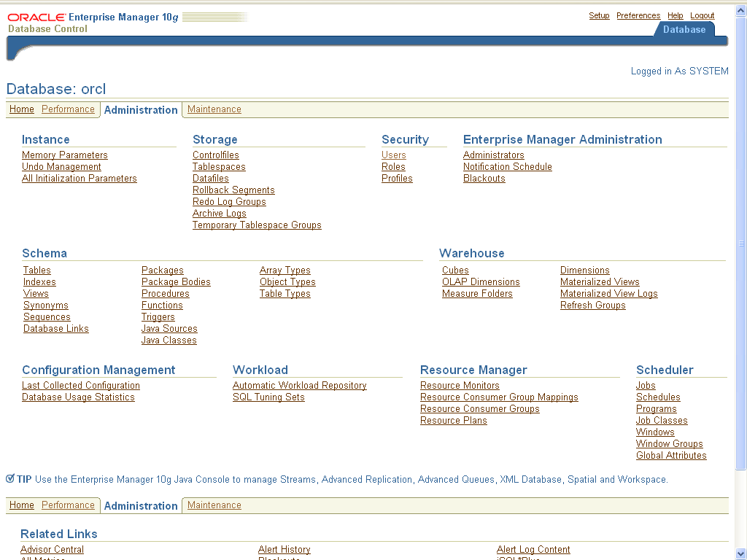
Task: Open Materialized View Logs link
Action: tap(609, 293)
